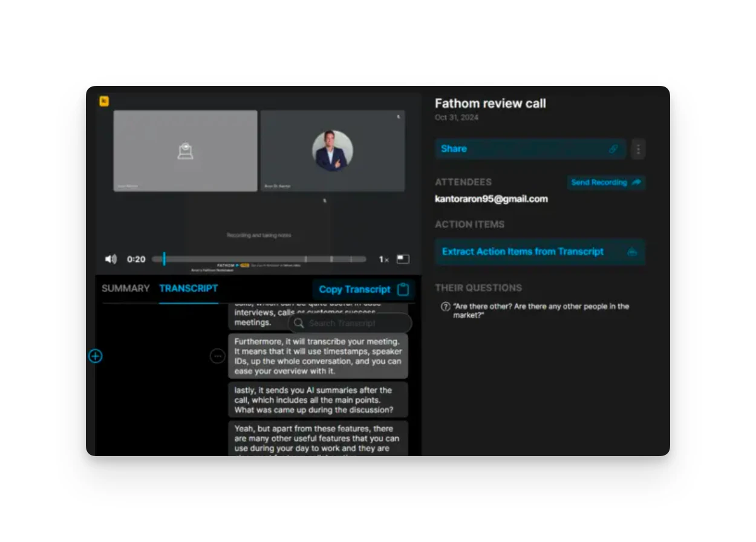Click the question mark icon under Their Questions
This screenshot has height=542, width=756.
[x=446, y=307]
